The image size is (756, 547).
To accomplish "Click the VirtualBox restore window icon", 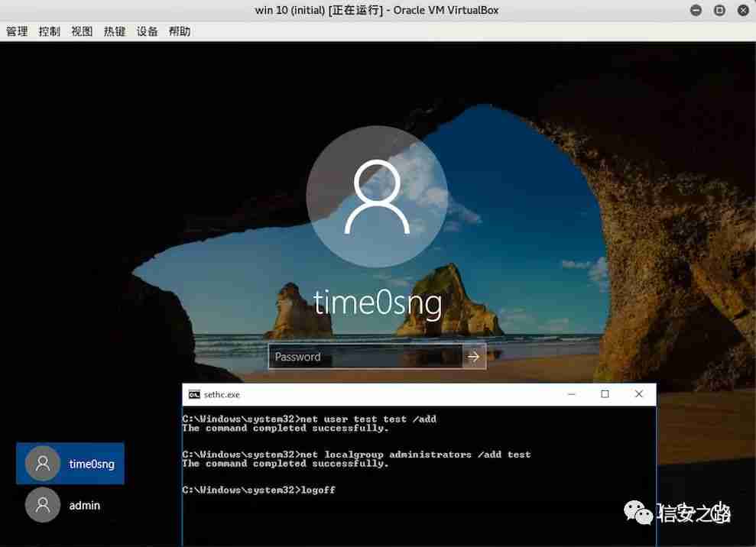I will tap(719, 10).
